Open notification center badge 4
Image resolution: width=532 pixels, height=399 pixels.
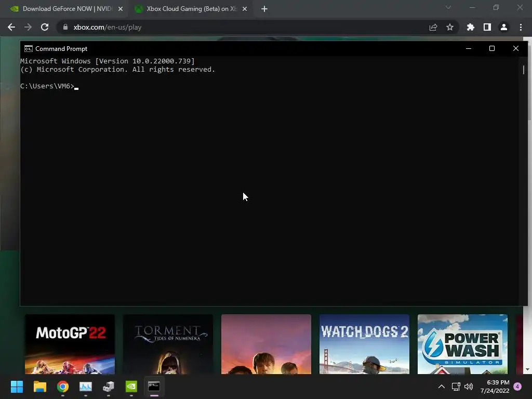(x=517, y=387)
